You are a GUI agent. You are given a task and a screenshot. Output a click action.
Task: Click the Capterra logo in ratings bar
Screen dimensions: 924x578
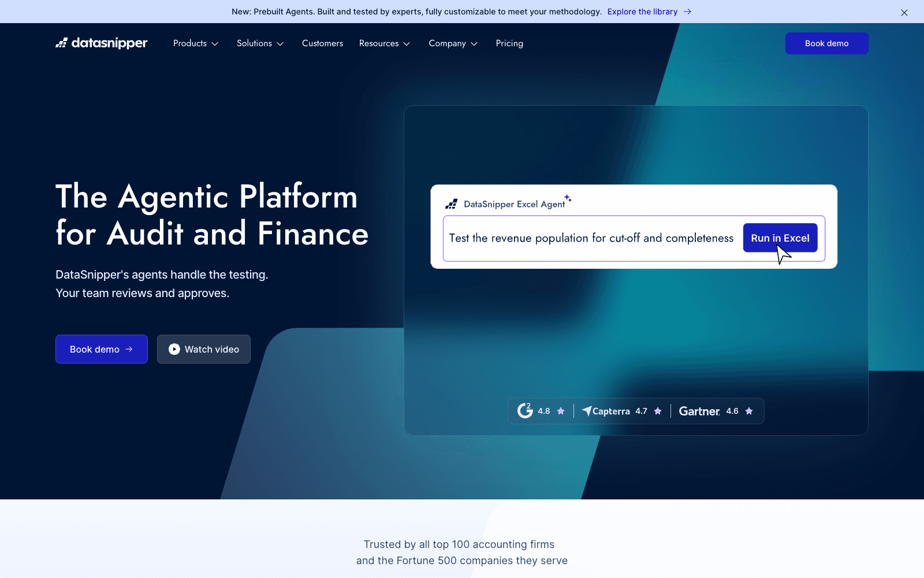[x=606, y=411]
